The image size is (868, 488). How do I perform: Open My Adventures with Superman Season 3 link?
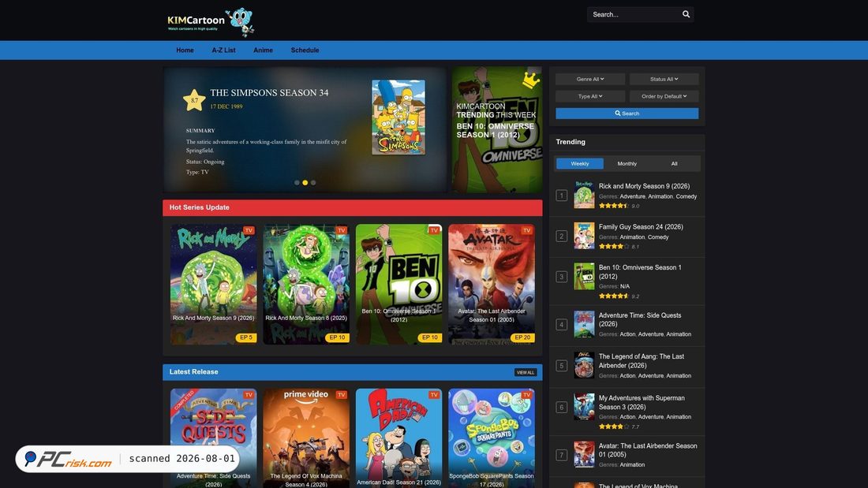point(642,403)
